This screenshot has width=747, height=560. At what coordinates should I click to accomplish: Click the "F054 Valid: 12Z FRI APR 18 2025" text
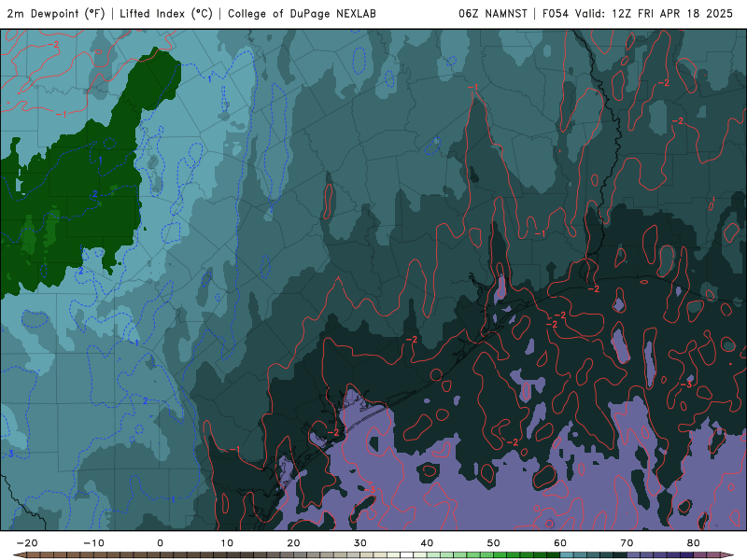638,14
